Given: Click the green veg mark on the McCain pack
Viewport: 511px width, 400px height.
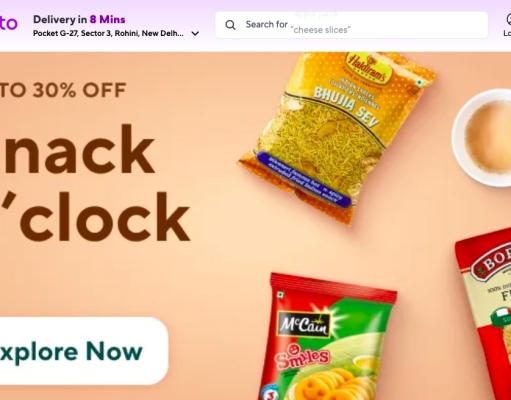Looking at the screenshot, I should pos(281,295).
